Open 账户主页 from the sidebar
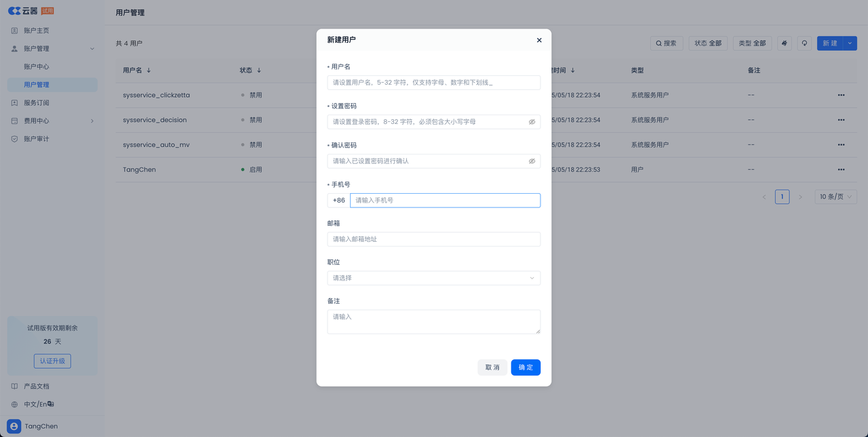 pos(36,30)
